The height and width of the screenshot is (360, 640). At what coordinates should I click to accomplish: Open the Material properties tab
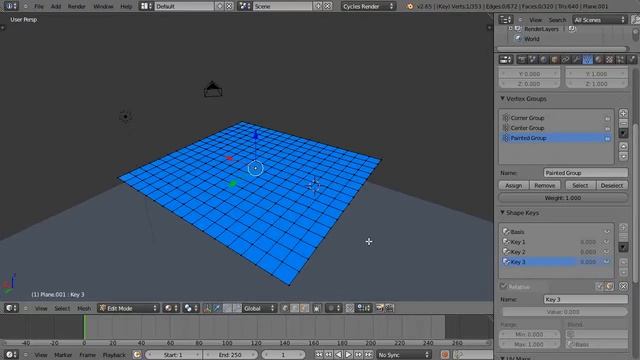click(599, 60)
